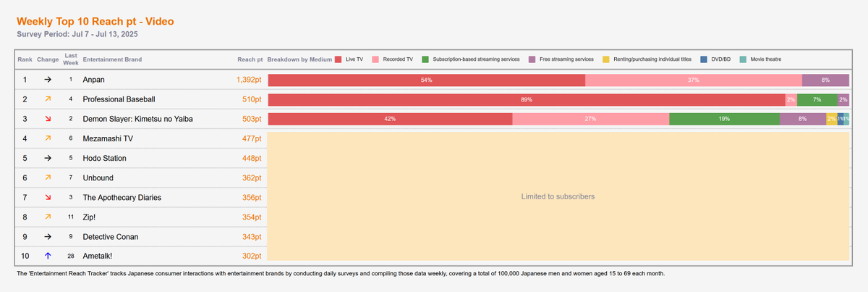Screen dimensions: 868x292
Task: Click Anpan's 8% free streaming segment
Action: pyautogui.click(x=825, y=80)
